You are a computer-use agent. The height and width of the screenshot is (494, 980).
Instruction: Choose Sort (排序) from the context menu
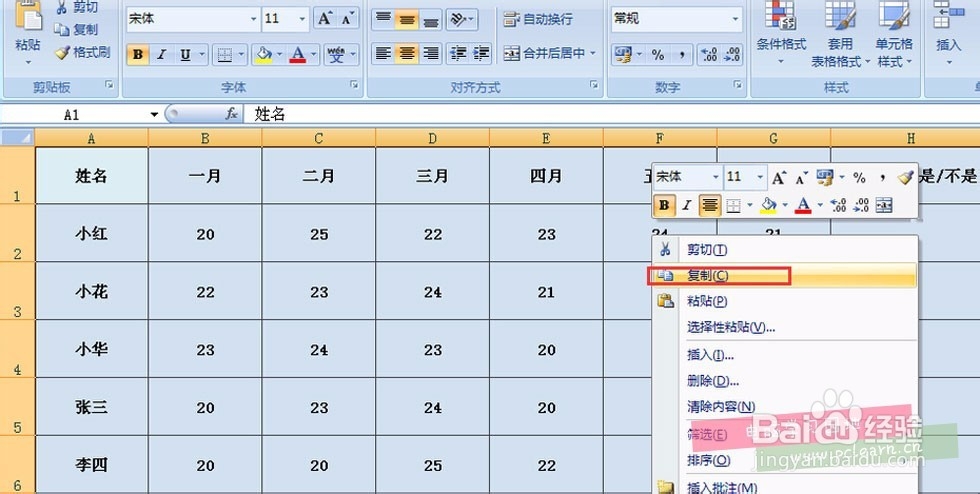click(x=784, y=461)
